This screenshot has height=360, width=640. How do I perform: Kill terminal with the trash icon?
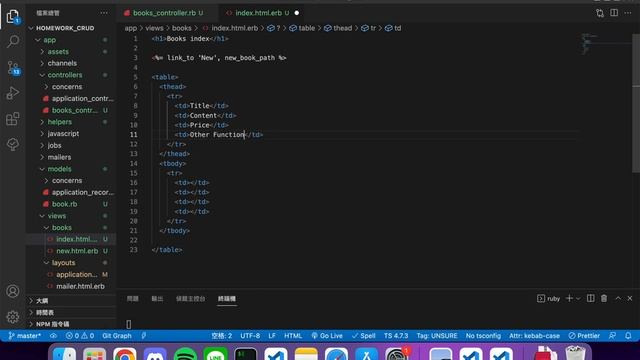point(604,298)
